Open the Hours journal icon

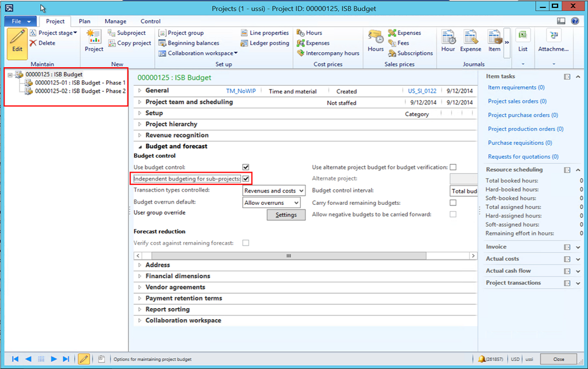(374, 40)
